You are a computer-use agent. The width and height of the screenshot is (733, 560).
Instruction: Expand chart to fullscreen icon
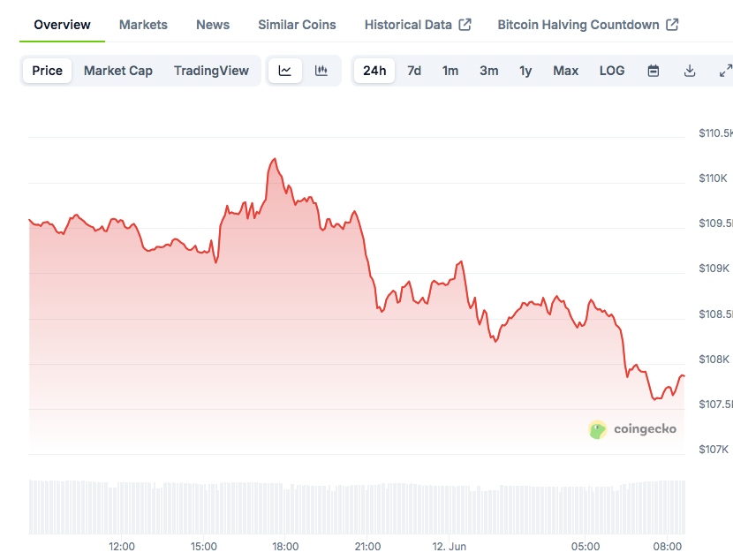coord(725,71)
